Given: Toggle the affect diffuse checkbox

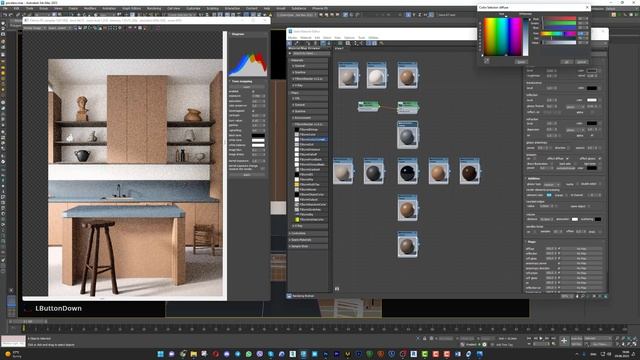Looking at the screenshot, I should pyautogui.click(x=567, y=158).
